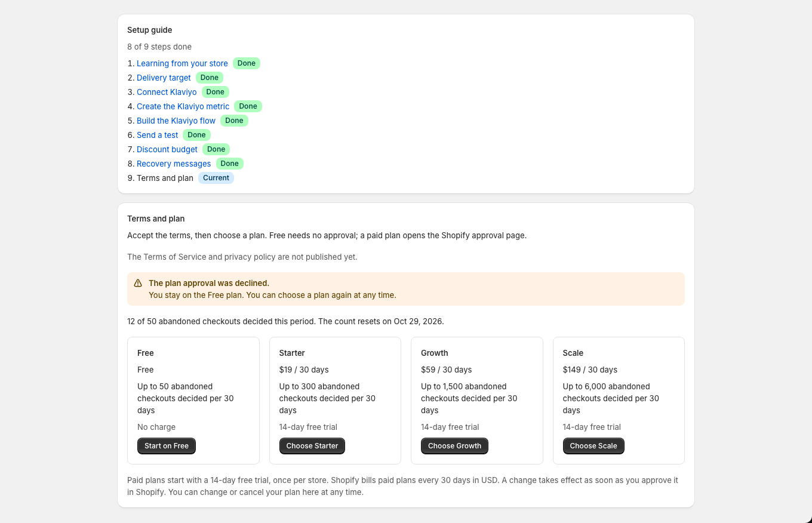This screenshot has height=523, width=812.
Task: Open the Send a test step
Action: pos(157,135)
